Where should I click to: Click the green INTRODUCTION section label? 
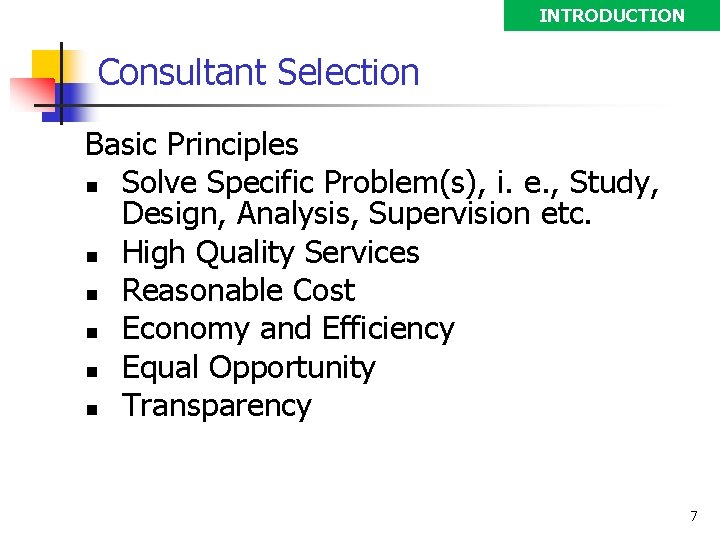coord(612,16)
